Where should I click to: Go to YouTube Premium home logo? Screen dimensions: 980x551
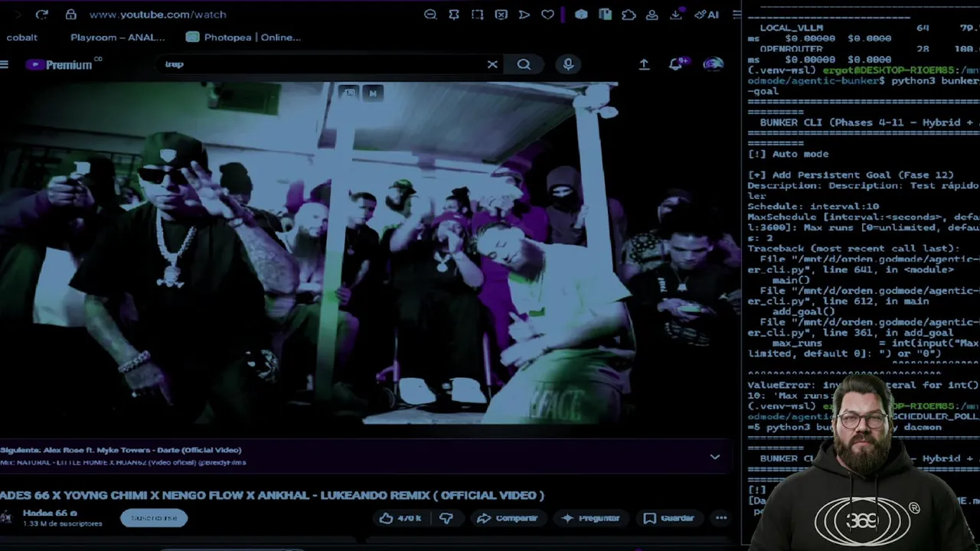tap(64, 64)
